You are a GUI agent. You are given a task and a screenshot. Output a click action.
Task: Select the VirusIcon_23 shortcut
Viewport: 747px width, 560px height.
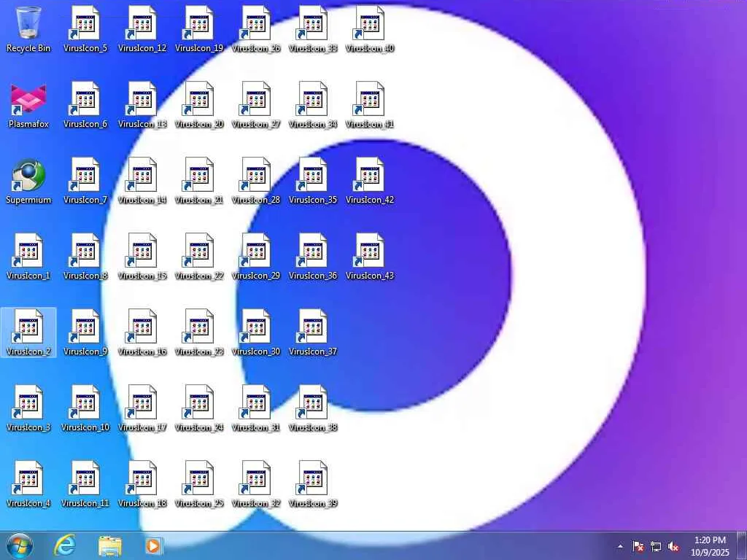coord(199,332)
